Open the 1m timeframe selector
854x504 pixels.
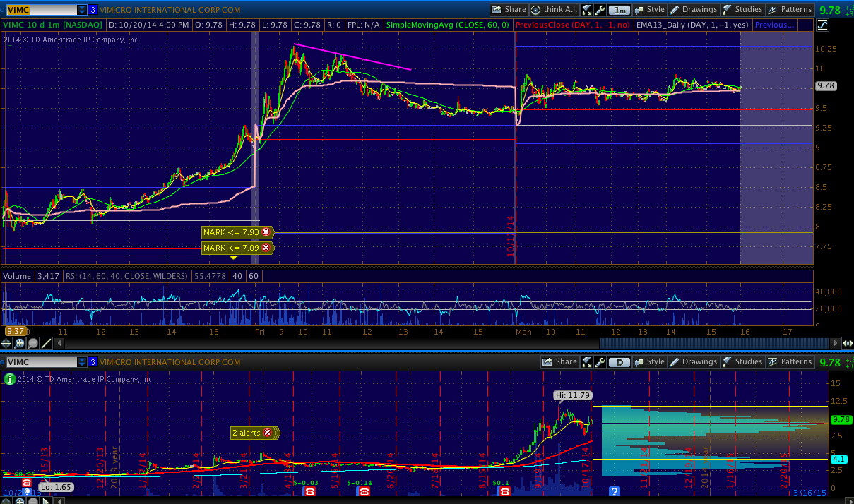pyautogui.click(x=619, y=10)
